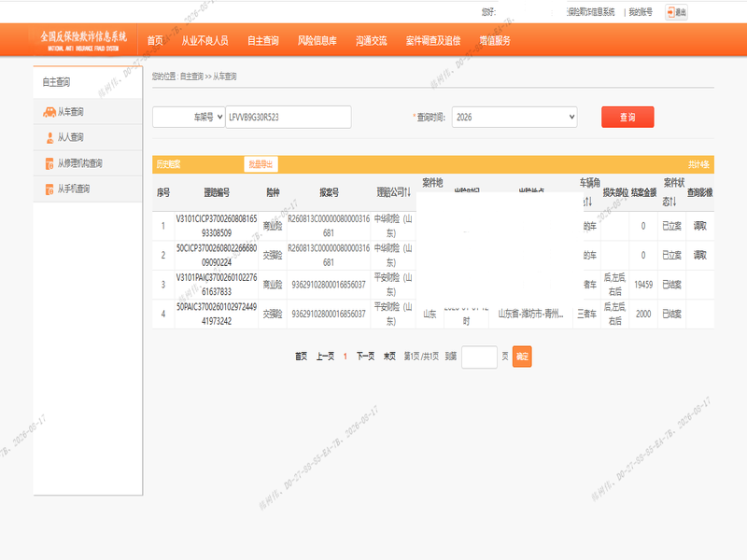Screen dimensions: 747x560
Task: Click 险种 column header
Action: click(x=273, y=192)
